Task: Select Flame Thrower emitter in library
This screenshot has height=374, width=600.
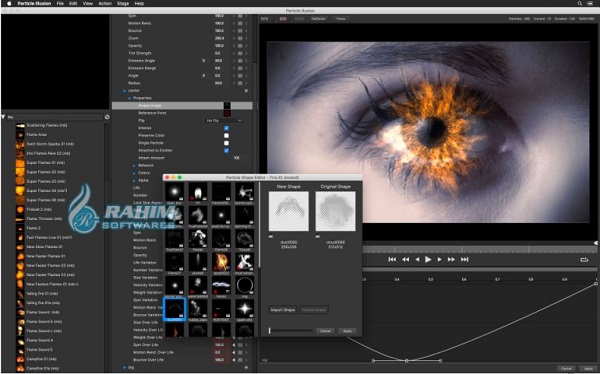Action: [x=44, y=219]
